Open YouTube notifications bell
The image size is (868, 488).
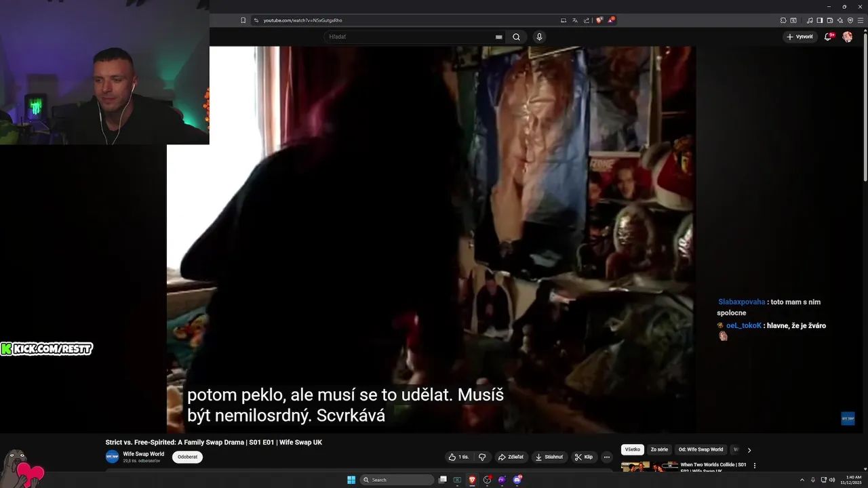pyautogui.click(x=828, y=37)
